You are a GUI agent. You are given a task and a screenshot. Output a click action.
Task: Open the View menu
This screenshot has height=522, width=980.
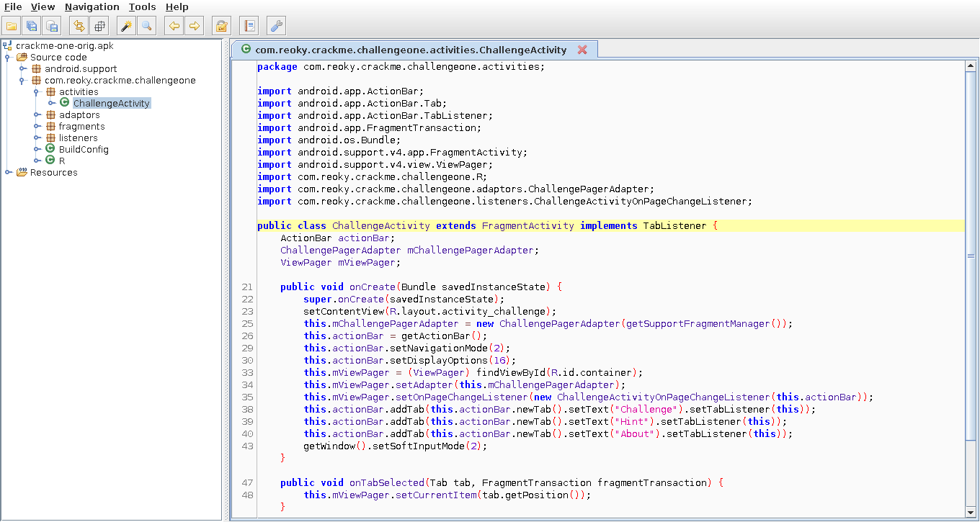[43, 6]
